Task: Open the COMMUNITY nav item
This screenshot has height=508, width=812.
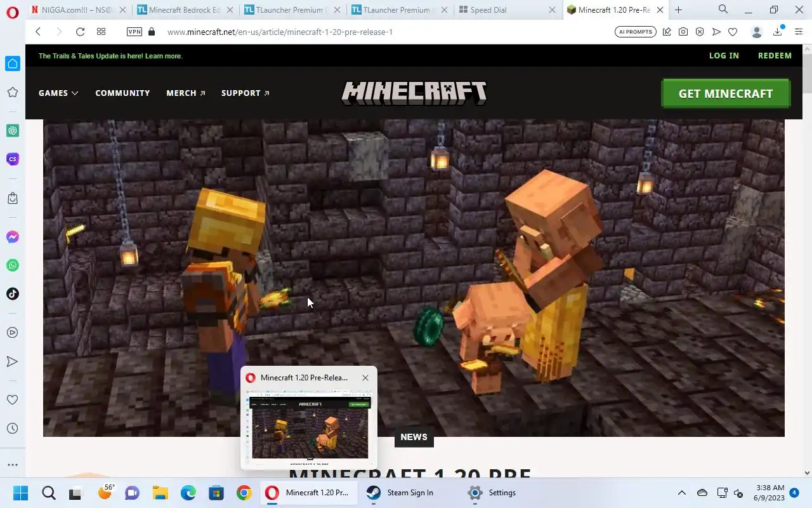Action: coord(122,93)
